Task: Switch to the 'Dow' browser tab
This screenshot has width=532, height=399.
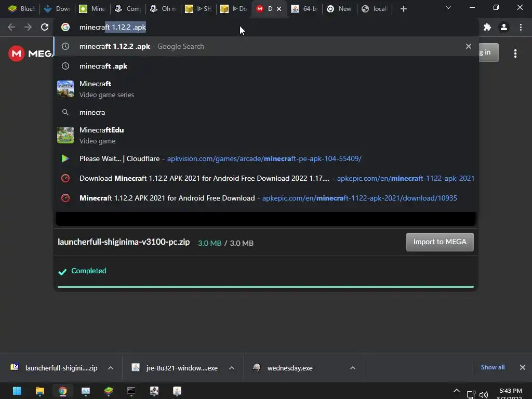Action: pos(57,9)
